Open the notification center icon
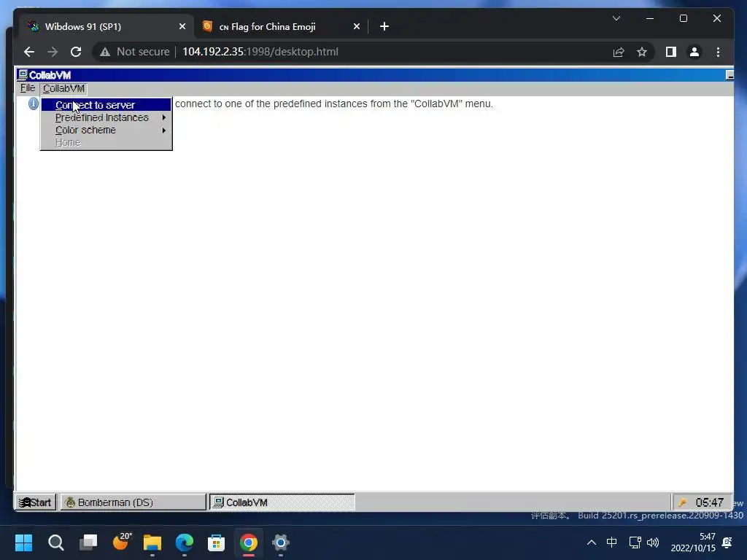This screenshot has width=747, height=560. click(727, 542)
